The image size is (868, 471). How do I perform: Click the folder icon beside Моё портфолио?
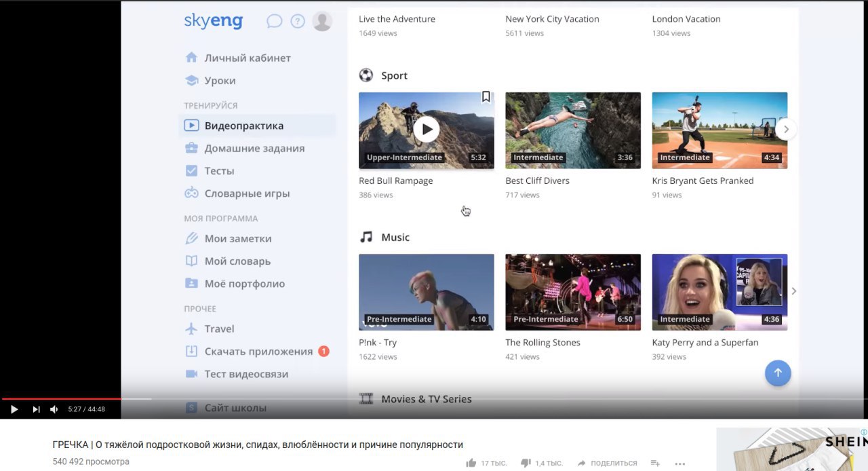(192, 284)
